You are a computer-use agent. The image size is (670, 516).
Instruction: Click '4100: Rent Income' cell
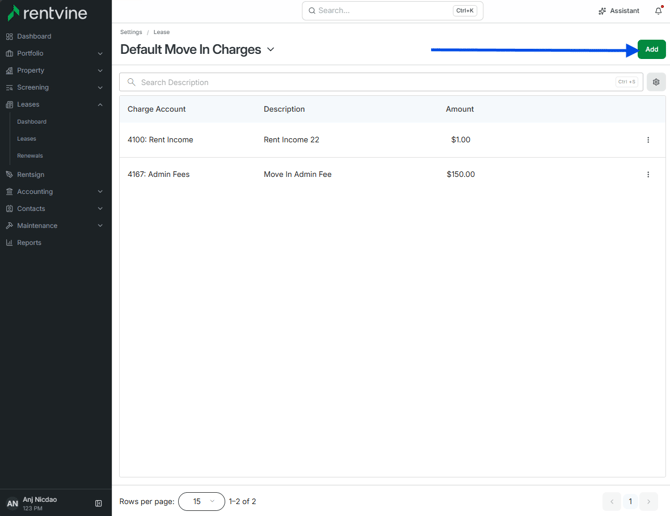click(160, 140)
